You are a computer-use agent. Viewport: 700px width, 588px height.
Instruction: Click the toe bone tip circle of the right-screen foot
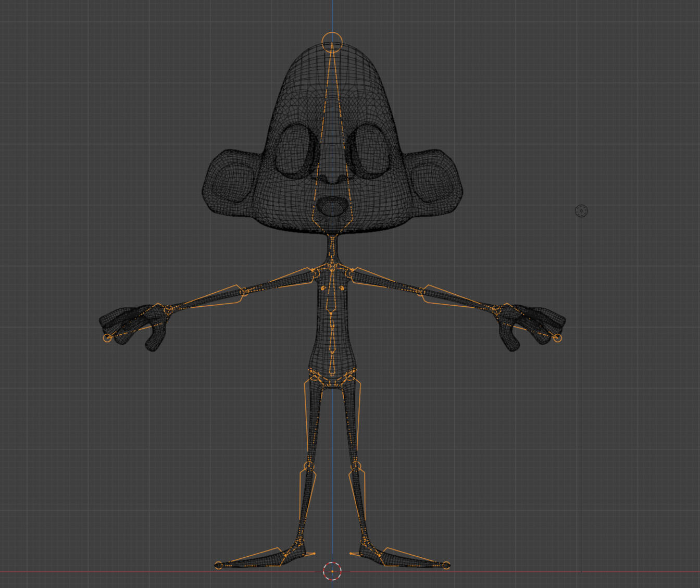(446, 565)
